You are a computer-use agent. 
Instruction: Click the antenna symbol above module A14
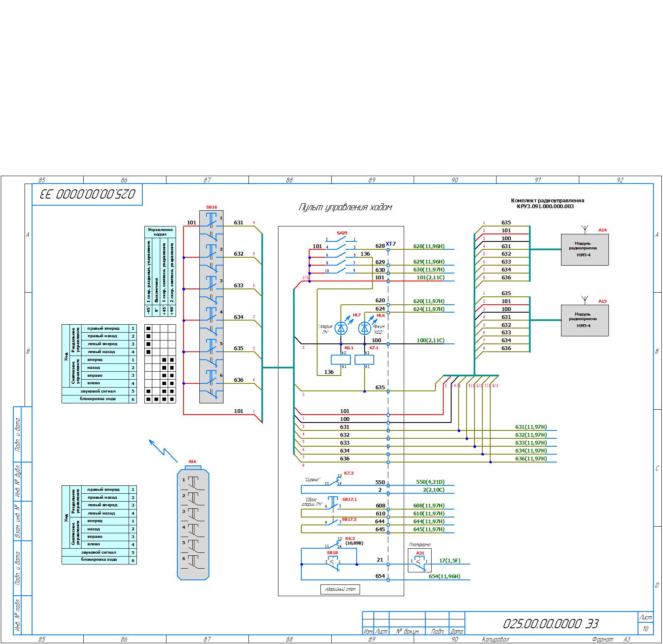point(584,229)
